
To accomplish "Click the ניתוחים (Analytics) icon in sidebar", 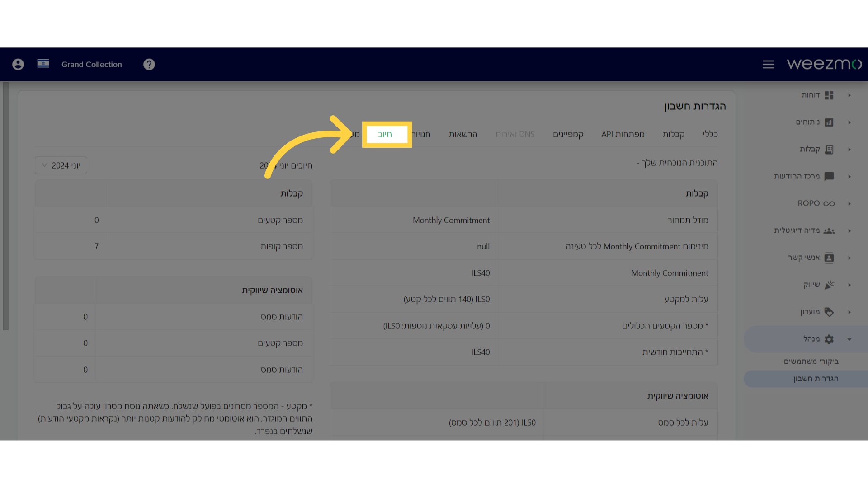I will point(829,122).
